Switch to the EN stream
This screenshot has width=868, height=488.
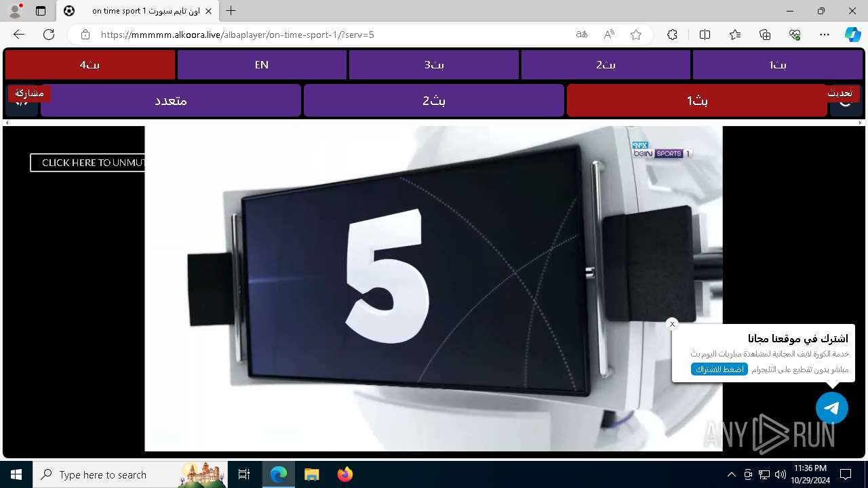pyautogui.click(x=262, y=64)
